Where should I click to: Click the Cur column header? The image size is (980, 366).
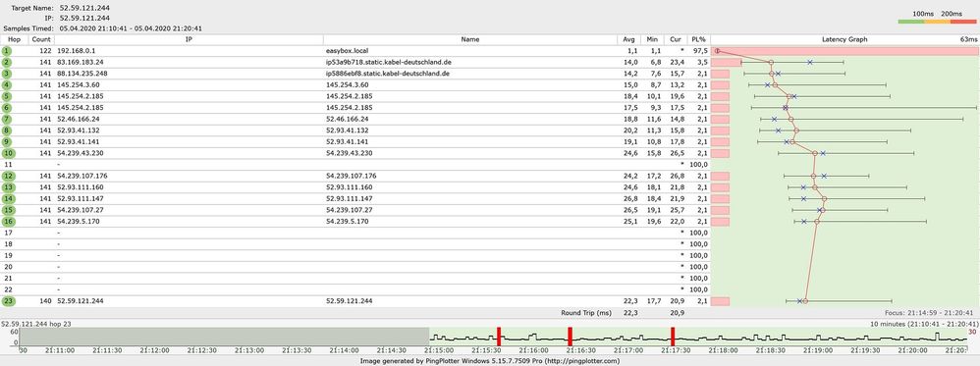676,39
